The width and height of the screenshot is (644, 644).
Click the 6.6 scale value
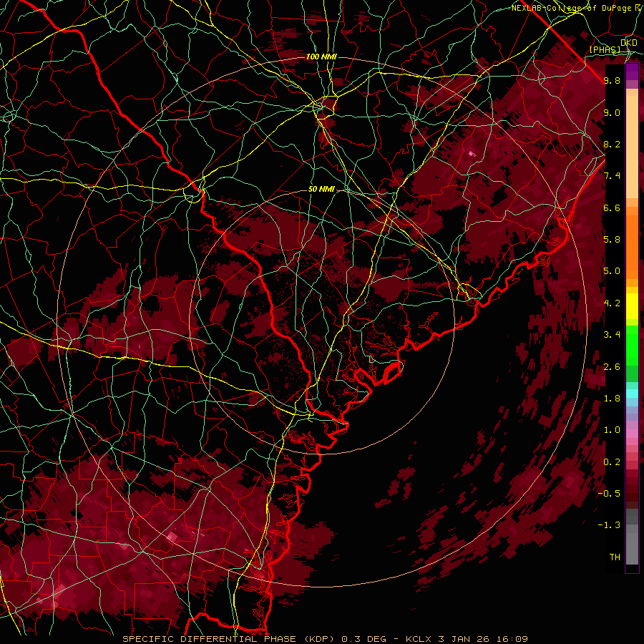[x=612, y=208]
